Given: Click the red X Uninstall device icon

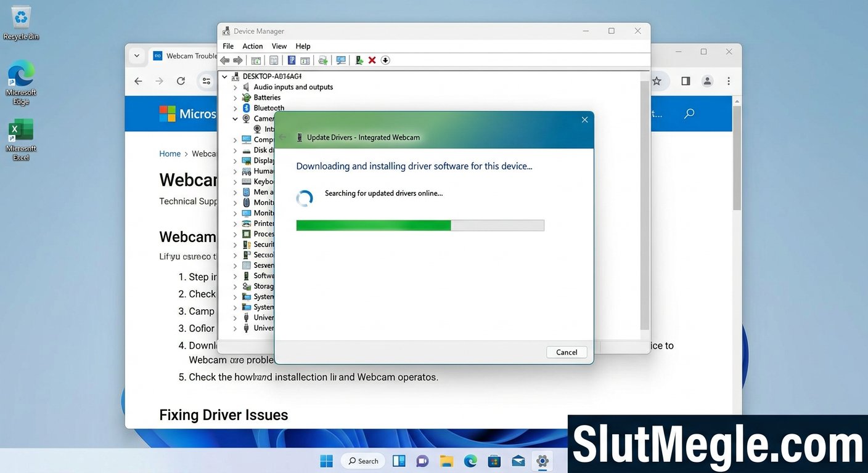Looking at the screenshot, I should pyautogui.click(x=372, y=60).
